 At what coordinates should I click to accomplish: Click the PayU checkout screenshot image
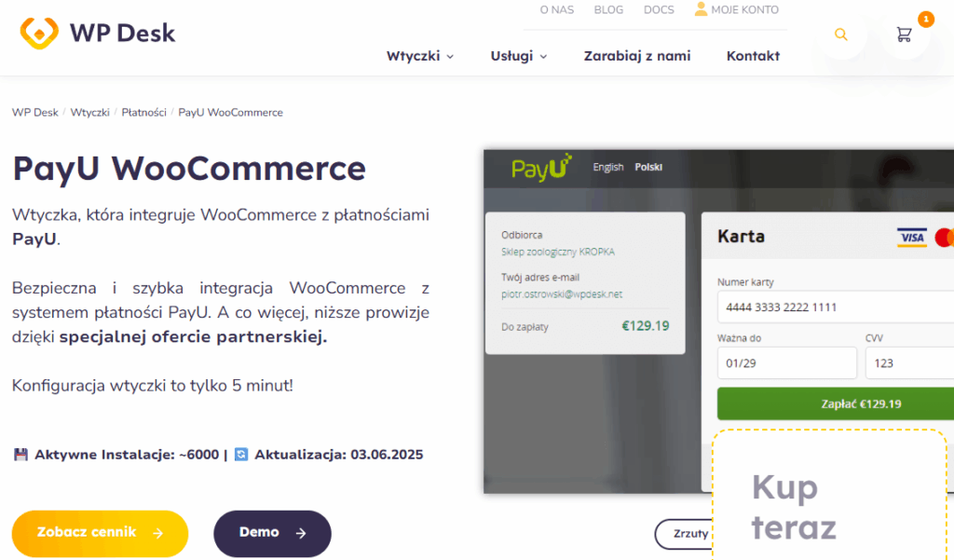point(718,321)
